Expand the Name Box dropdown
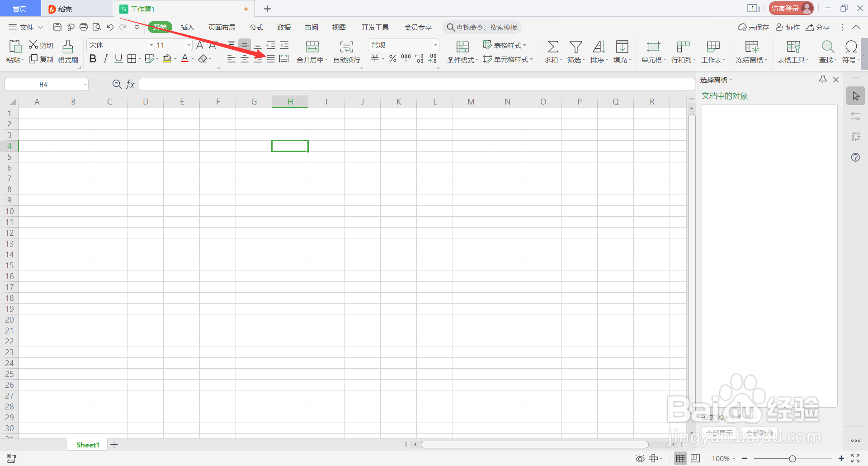The height and width of the screenshot is (466, 868). pos(85,85)
